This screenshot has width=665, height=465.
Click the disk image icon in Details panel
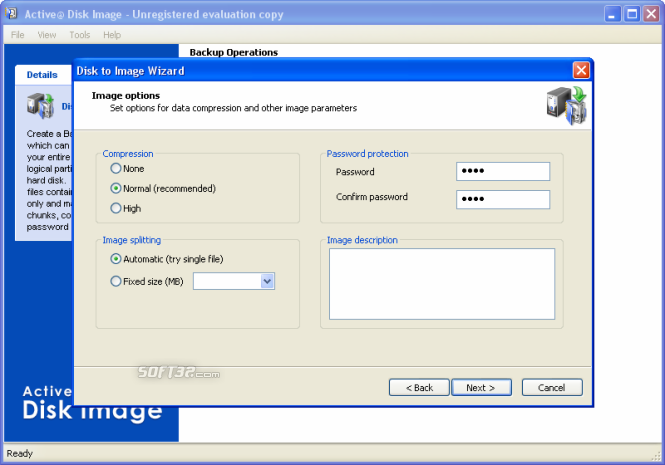[x=40, y=105]
